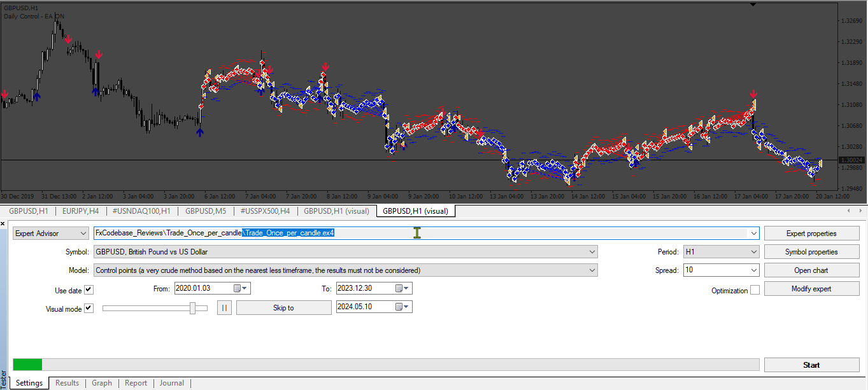
Task: Select the blue up arrow at the 3 Jan low
Action: pyautogui.click(x=200, y=132)
